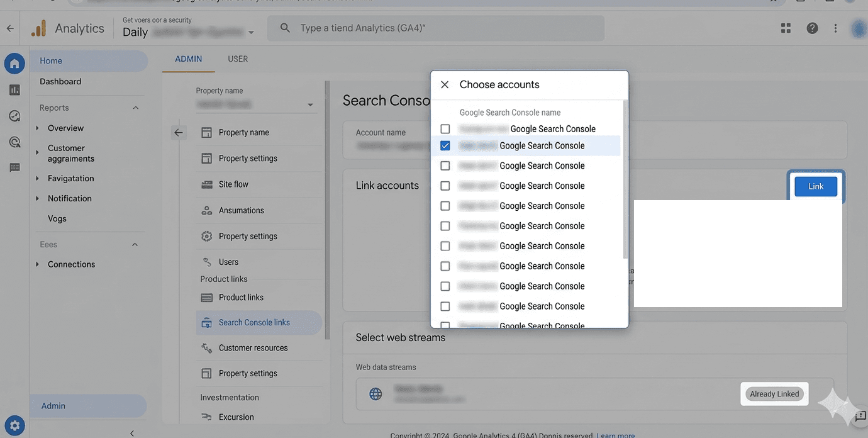Open the Explore icon in left rail
This screenshot has height=438, width=868.
coord(14,116)
